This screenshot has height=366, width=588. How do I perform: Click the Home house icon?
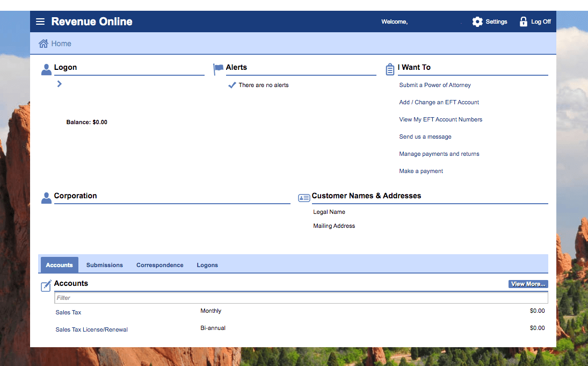tap(43, 43)
